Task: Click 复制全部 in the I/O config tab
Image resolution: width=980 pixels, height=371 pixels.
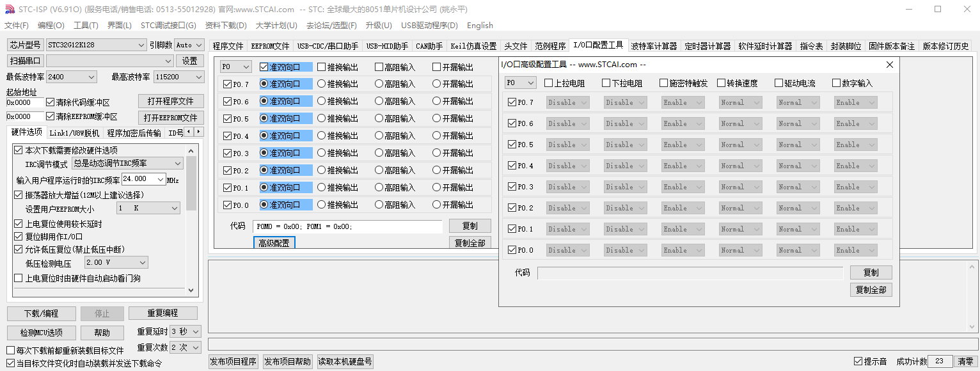Action: coord(470,243)
